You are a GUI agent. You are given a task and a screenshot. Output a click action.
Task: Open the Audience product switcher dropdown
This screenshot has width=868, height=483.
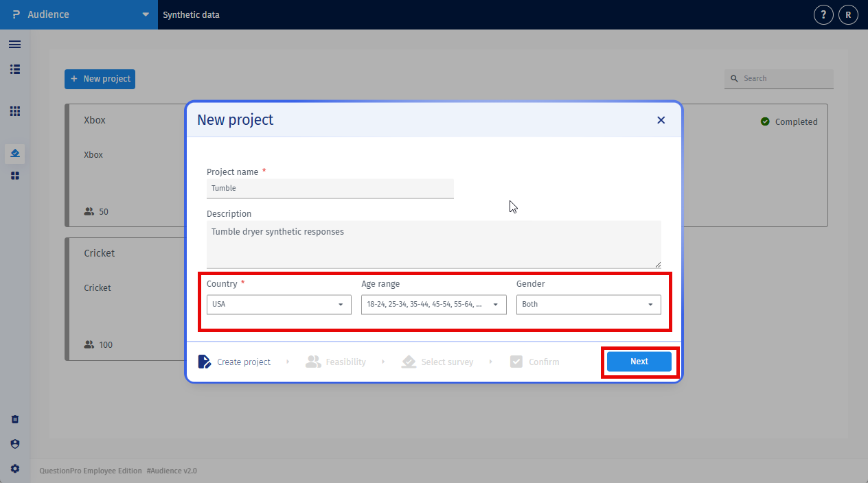tap(79, 14)
